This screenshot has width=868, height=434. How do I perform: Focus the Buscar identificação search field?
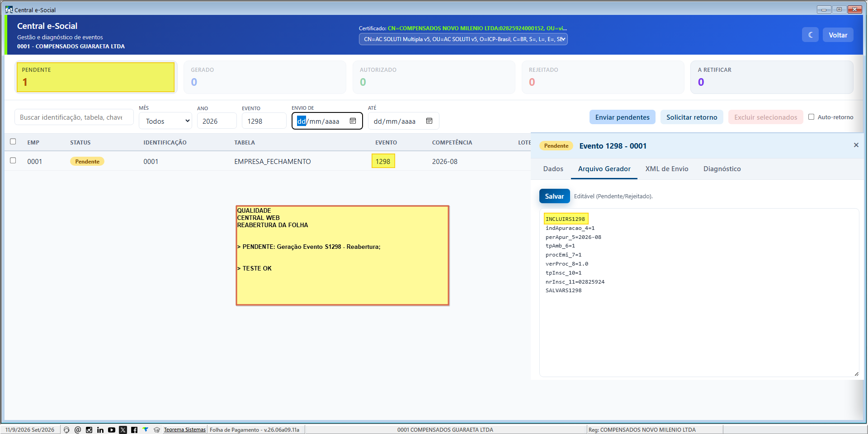click(x=74, y=117)
